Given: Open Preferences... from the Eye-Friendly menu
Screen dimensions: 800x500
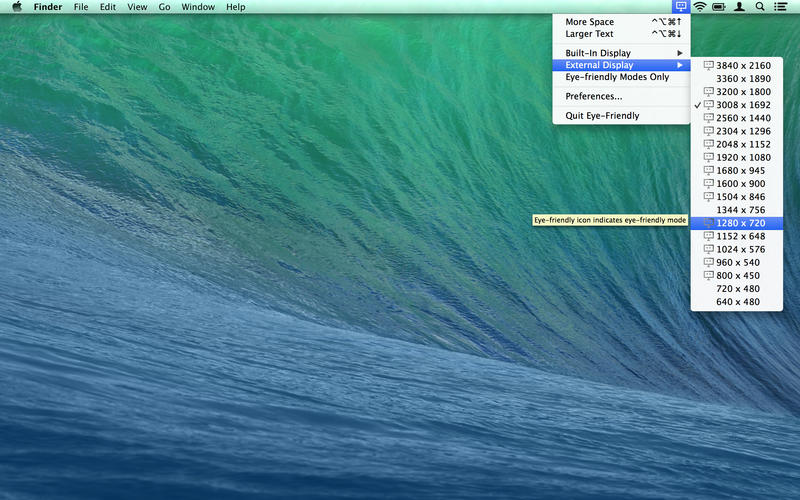Looking at the screenshot, I should pos(594,97).
